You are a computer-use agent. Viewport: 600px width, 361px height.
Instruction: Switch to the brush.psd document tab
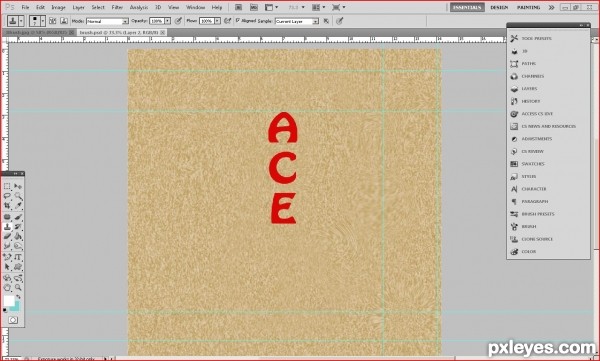pyautogui.click(x=121, y=33)
